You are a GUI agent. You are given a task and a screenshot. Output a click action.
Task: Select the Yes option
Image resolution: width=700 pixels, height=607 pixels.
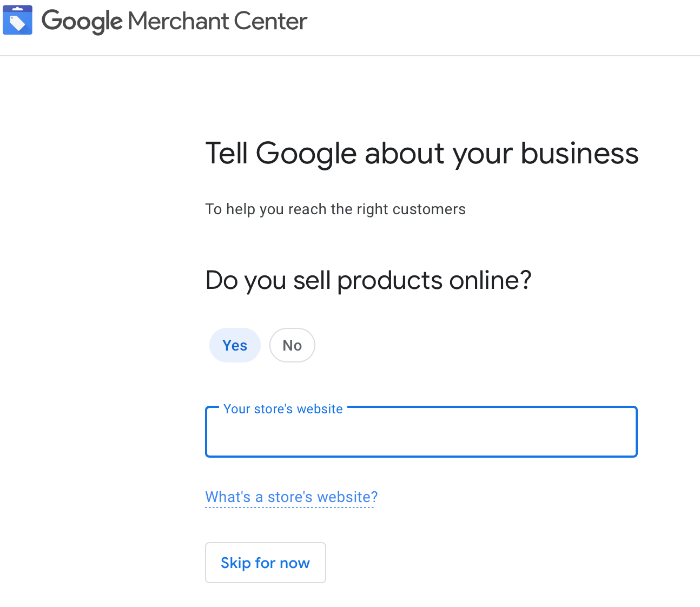(235, 345)
